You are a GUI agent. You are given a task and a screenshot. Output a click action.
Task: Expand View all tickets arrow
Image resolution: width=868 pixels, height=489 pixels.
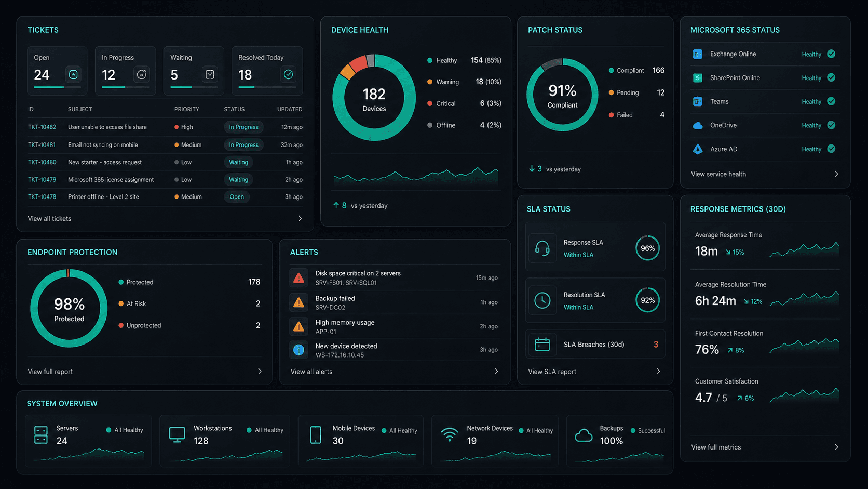pyautogui.click(x=300, y=219)
